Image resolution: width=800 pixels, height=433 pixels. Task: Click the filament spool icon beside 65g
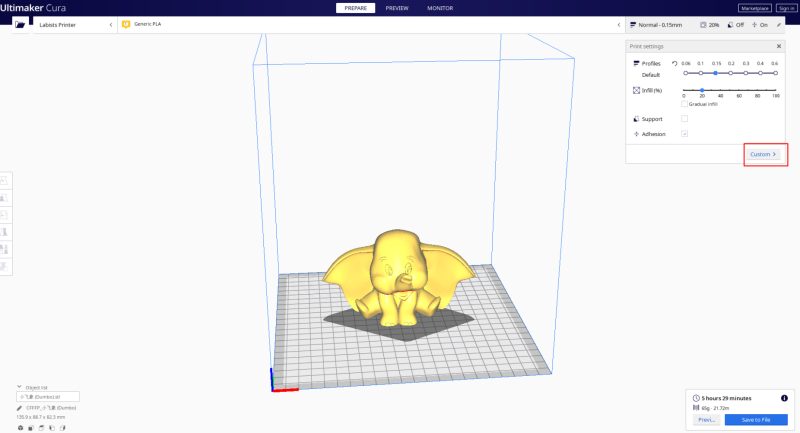tap(696, 408)
